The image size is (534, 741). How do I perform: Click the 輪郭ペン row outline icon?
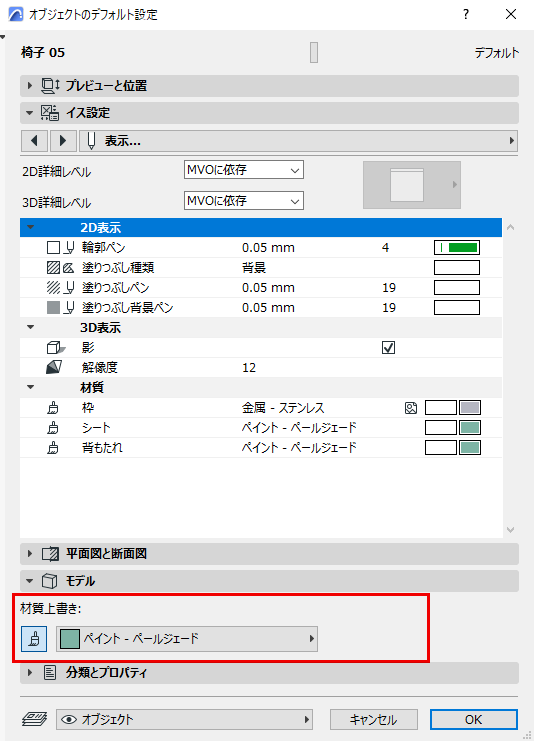pyautogui.click(x=54, y=248)
